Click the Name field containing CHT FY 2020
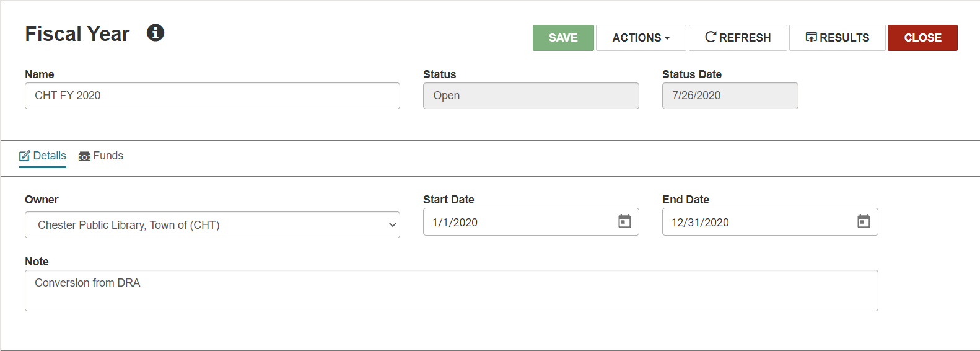Viewport: 980px width, 351px height. click(212, 96)
